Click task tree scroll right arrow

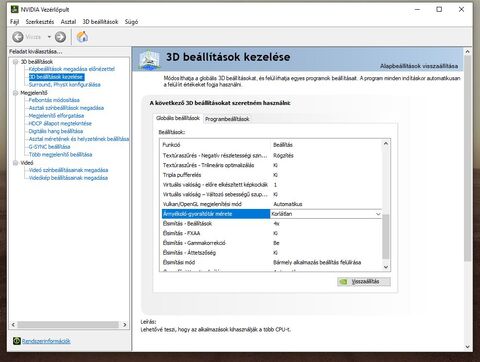click(x=125, y=325)
